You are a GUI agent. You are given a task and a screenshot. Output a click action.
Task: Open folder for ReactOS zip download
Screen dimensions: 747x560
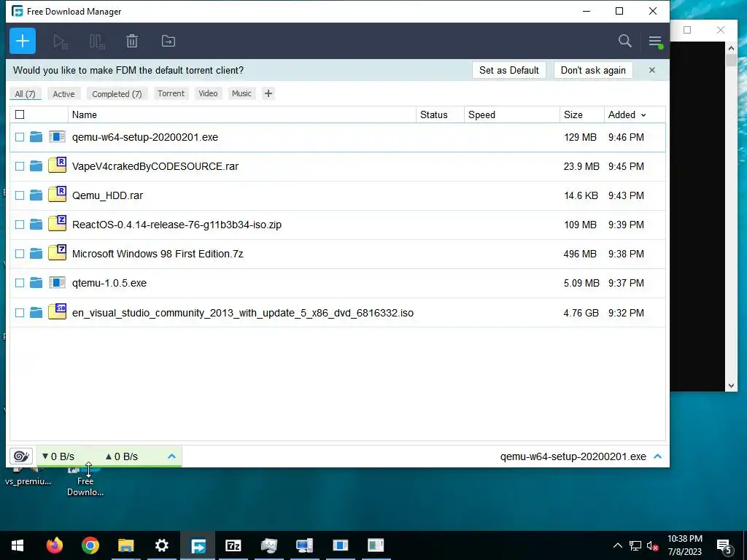click(36, 225)
